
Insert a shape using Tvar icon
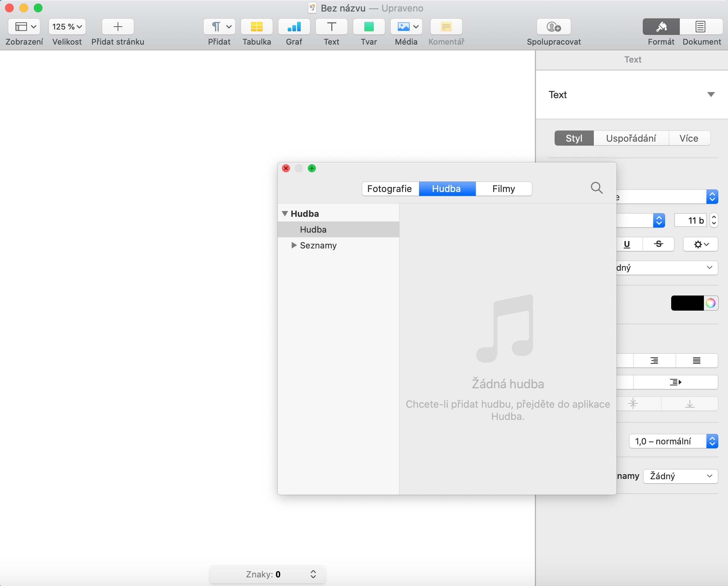point(369,27)
